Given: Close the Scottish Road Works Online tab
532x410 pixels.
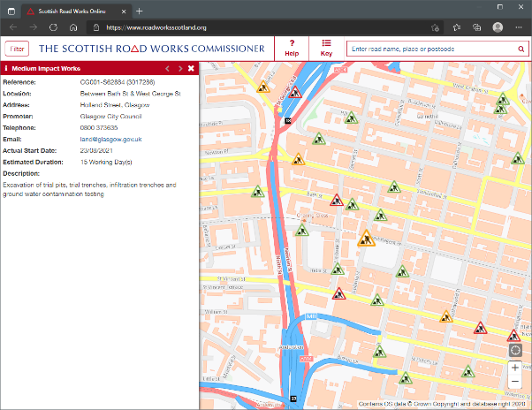Looking at the screenshot, I should click(124, 11).
